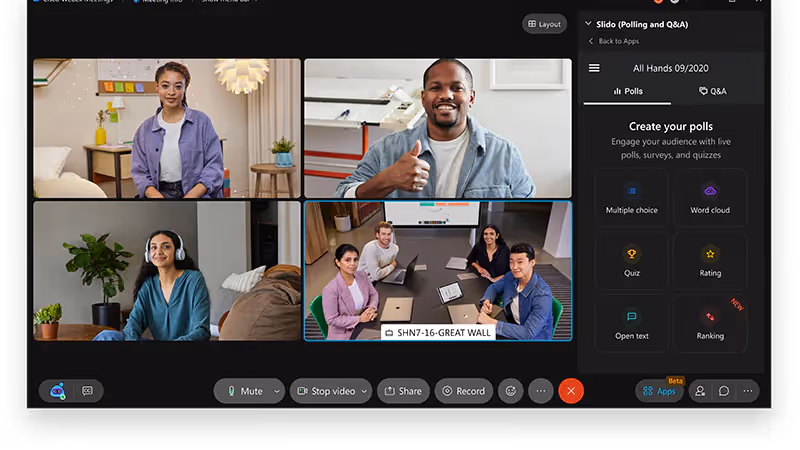This screenshot has width=800, height=450.
Task: Mute the microphone
Action: coord(245,391)
